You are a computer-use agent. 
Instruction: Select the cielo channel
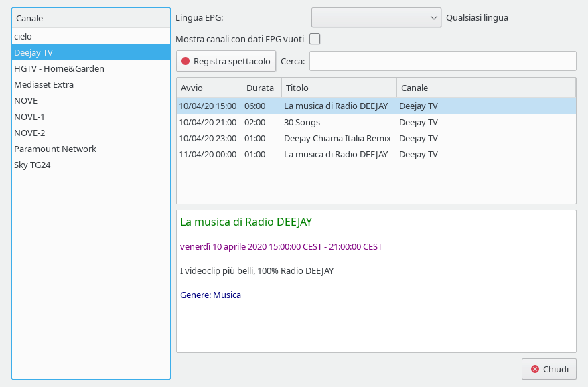(x=91, y=36)
